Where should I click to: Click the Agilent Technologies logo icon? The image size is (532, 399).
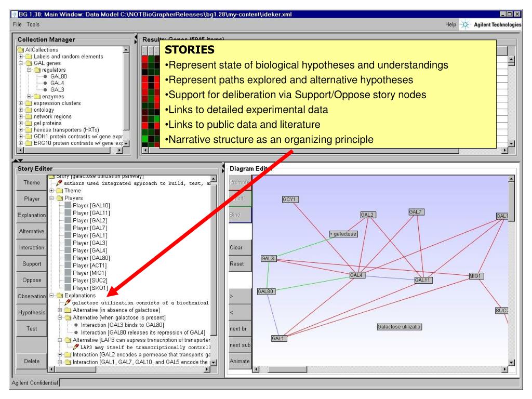[x=465, y=24]
